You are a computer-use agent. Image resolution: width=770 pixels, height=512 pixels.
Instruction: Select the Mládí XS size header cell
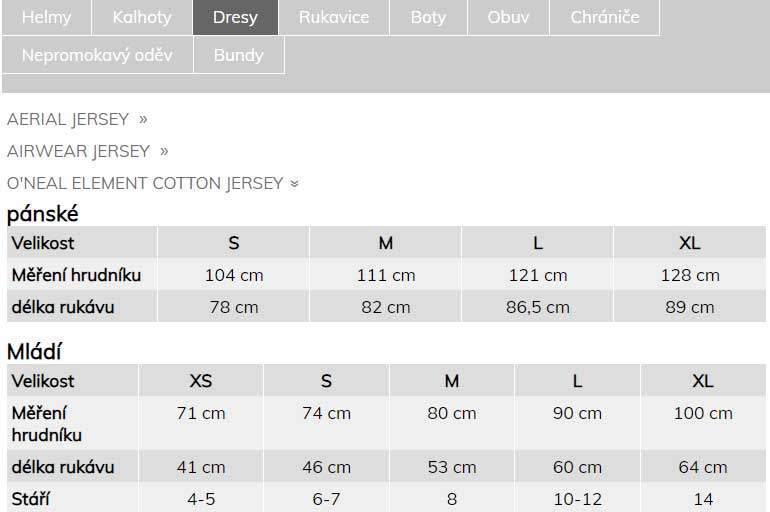pyautogui.click(x=201, y=380)
